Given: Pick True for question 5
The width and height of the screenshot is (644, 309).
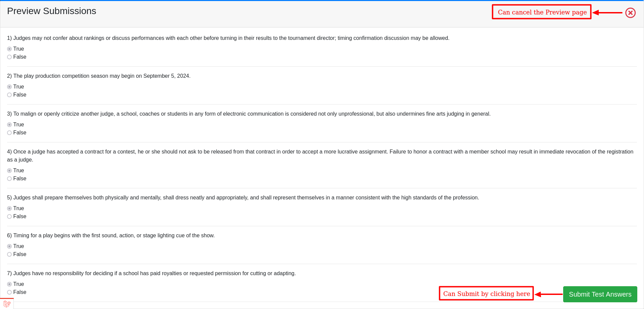Looking at the screenshot, I should coord(9,208).
